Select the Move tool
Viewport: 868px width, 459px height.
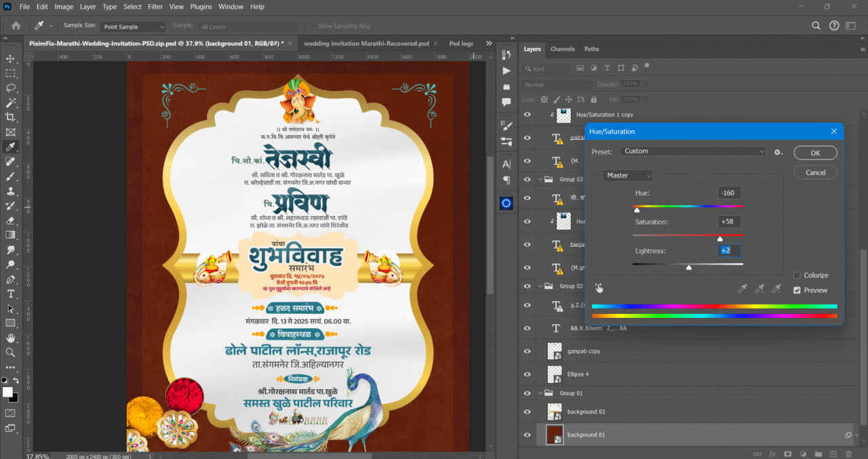pos(9,58)
